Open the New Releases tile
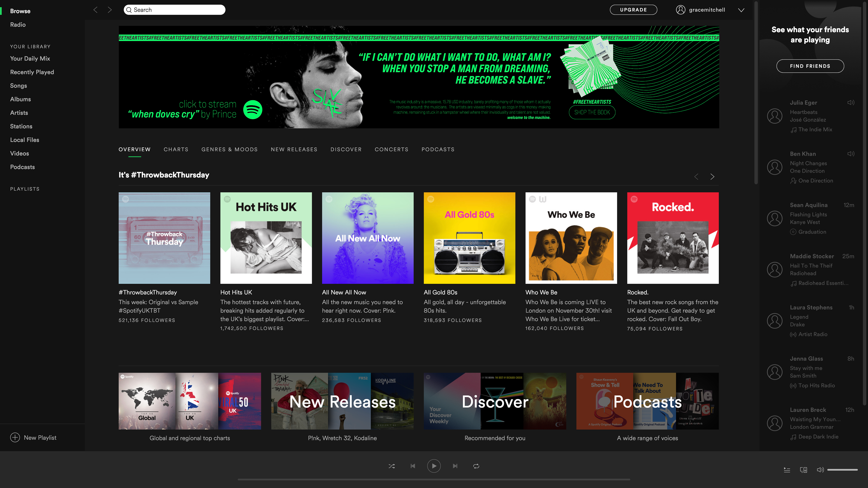Viewport: 868px width, 488px height. coord(342,401)
